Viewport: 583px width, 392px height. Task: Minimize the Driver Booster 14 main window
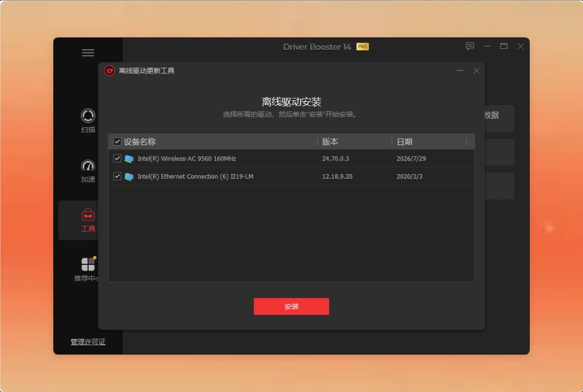(487, 46)
